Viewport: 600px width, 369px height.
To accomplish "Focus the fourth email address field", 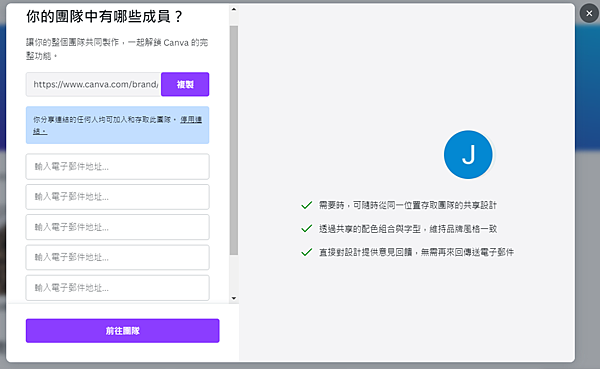I will [117, 257].
